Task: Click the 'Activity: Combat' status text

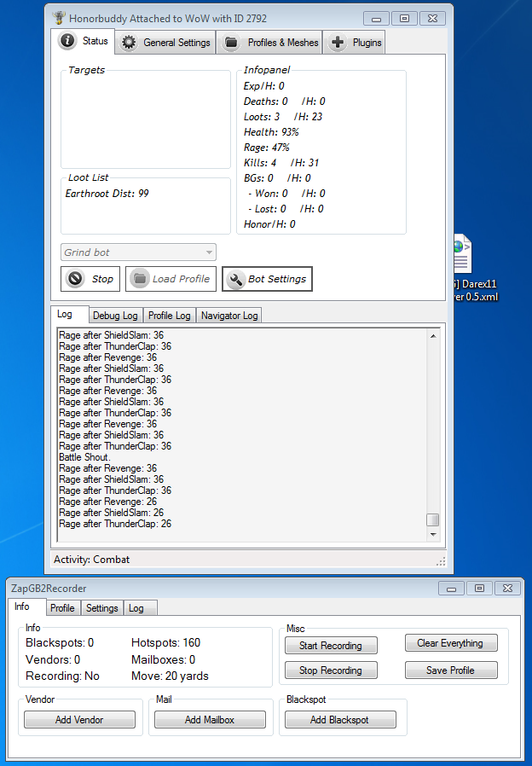Action: 92,560
